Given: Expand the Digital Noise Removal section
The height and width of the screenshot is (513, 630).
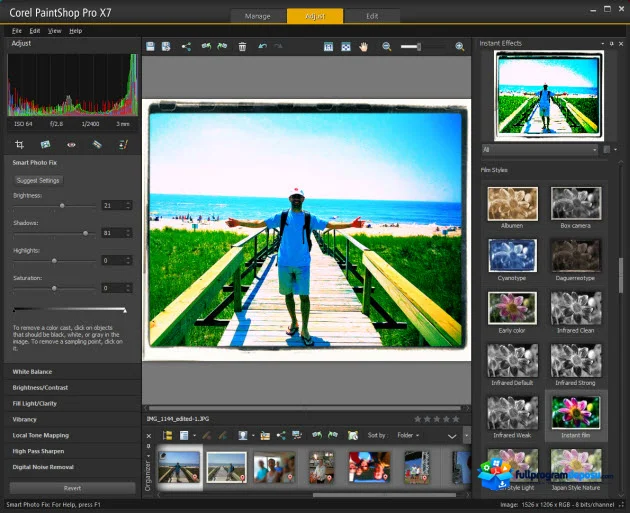Looking at the screenshot, I should (73, 467).
